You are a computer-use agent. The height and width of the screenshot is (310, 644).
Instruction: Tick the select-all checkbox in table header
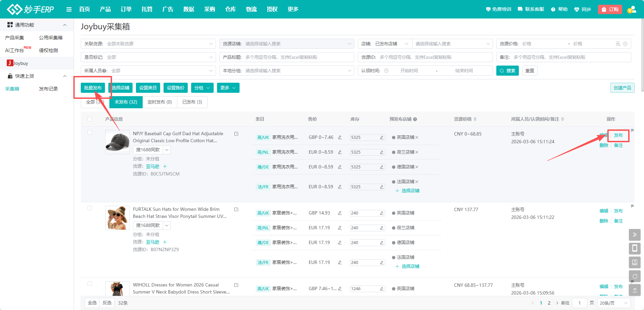coord(90,119)
